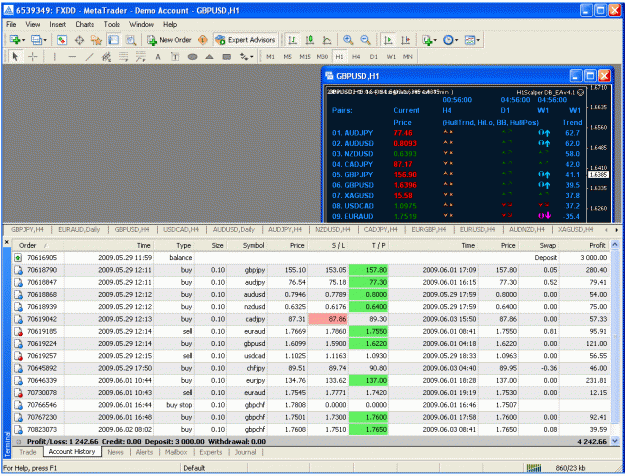The image size is (625, 476).
Task: Select the Text Label tool
Action: [175, 57]
